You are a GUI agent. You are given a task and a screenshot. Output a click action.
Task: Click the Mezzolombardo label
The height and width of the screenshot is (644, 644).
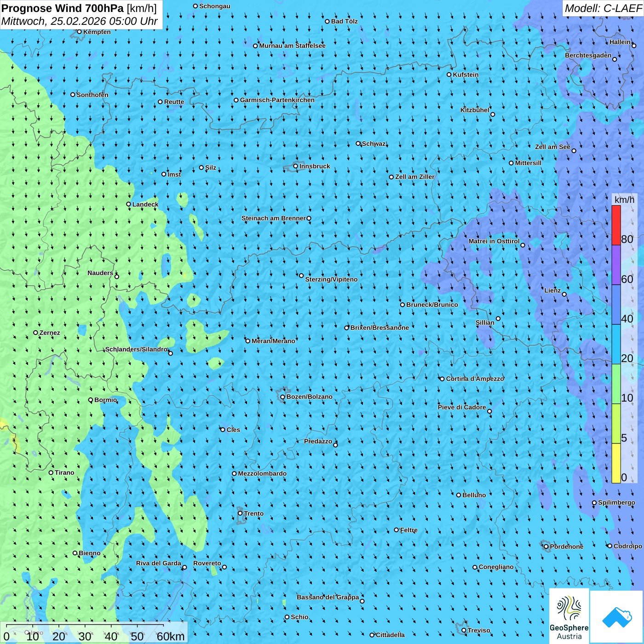(262, 473)
